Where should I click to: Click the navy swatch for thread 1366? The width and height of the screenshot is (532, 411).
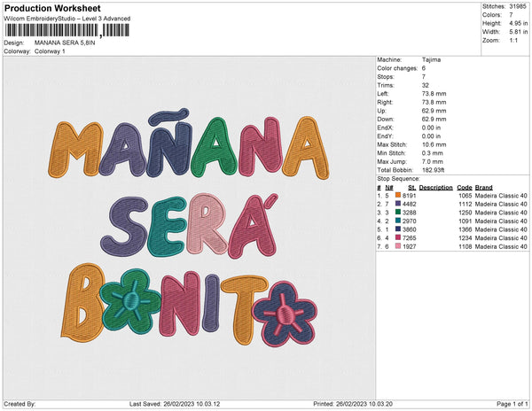(x=398, y=229)
